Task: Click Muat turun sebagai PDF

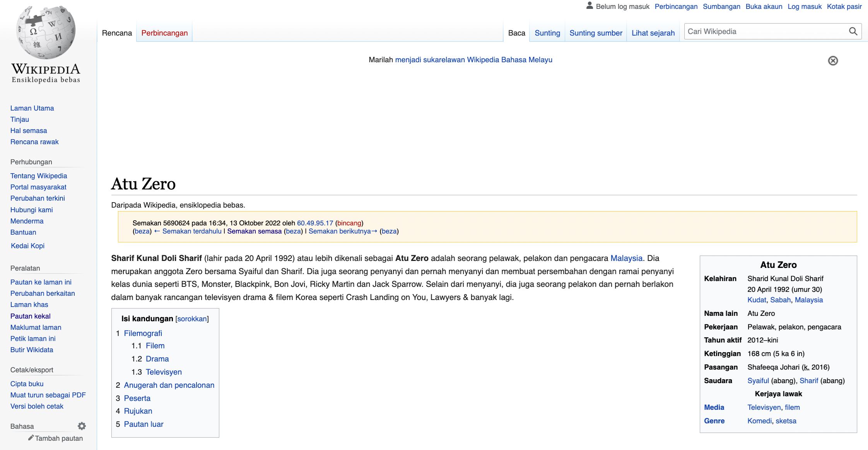Action: click(x=48, y=395)
